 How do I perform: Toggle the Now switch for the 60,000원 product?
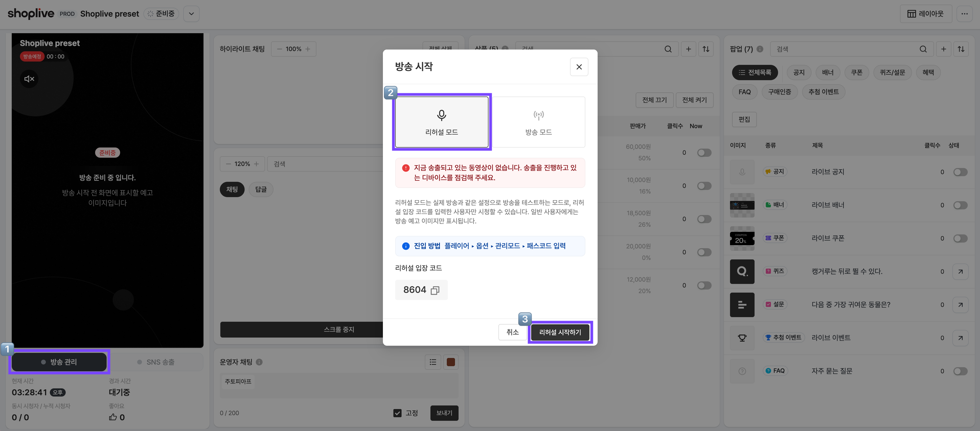pyautogui.click(x=704, y=152)
